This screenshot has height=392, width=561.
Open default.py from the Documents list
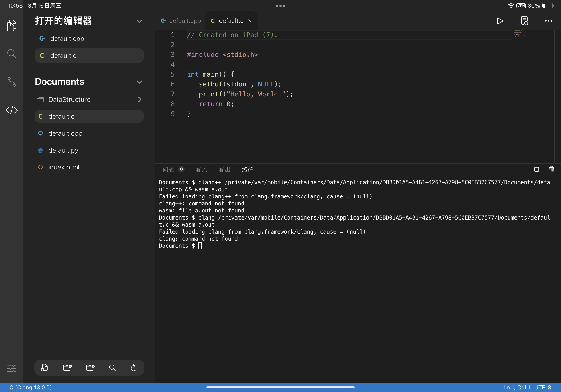63,150
